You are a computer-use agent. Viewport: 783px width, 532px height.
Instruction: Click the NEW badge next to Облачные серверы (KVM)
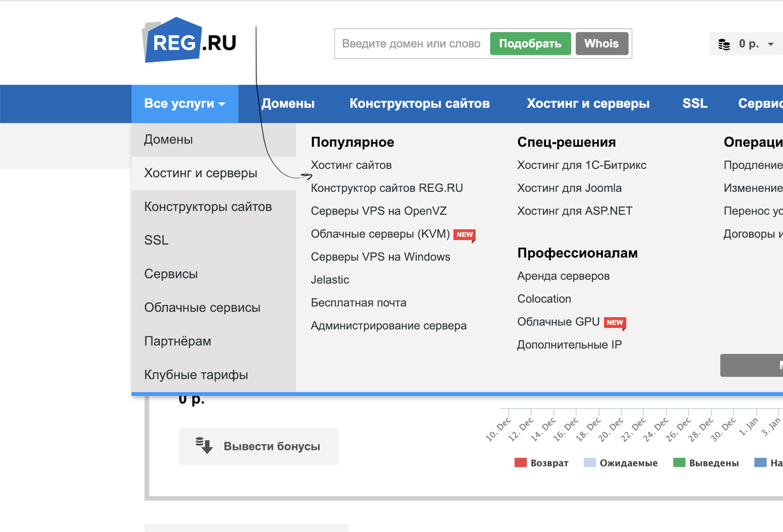(x=464, y=235)
